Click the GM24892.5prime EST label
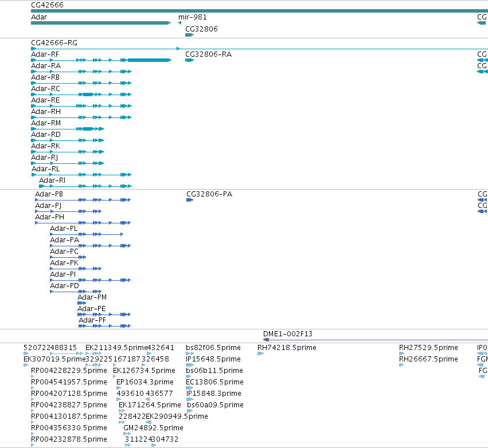 [x=153, y=428]
